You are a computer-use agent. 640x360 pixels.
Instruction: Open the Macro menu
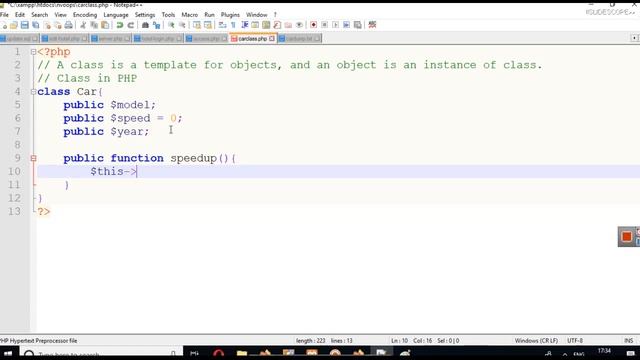[x=189, y=15]
